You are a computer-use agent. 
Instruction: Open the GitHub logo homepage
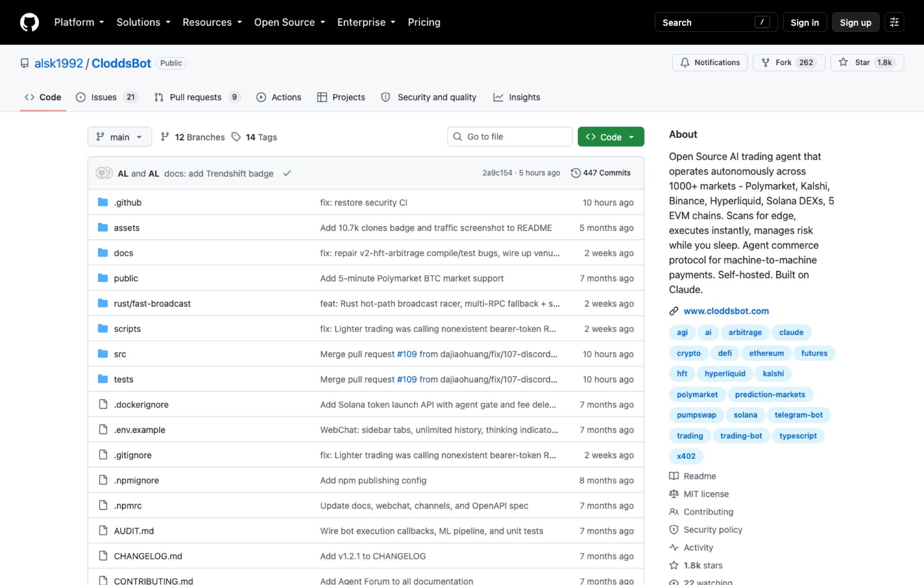tap(30, 22)
